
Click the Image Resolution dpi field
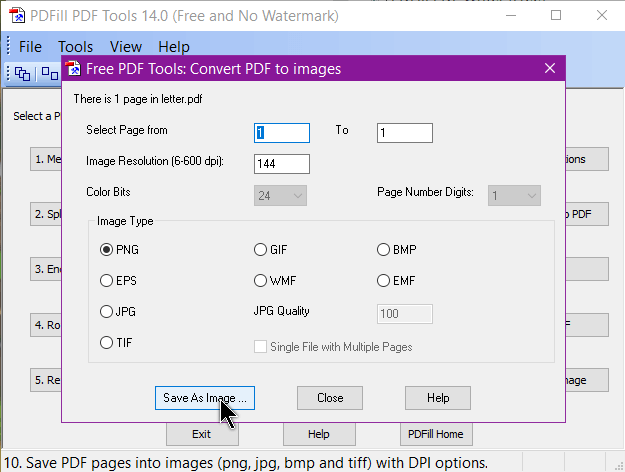pos(282,164)
